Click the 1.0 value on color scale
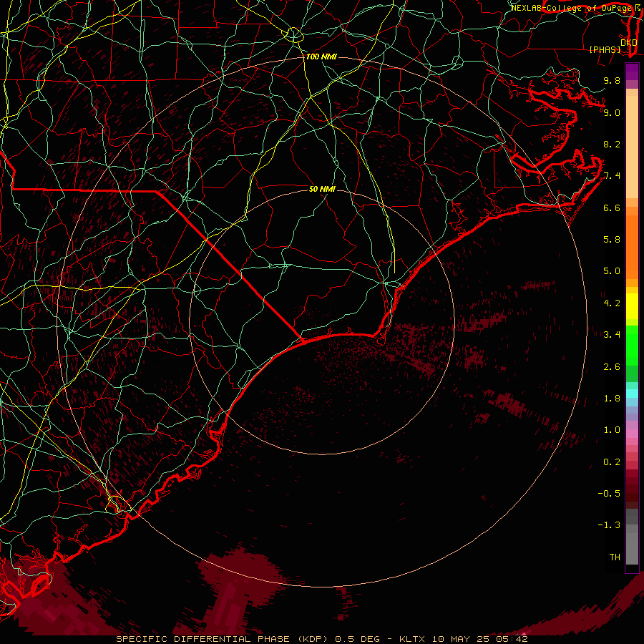 [x=612, y=430]
